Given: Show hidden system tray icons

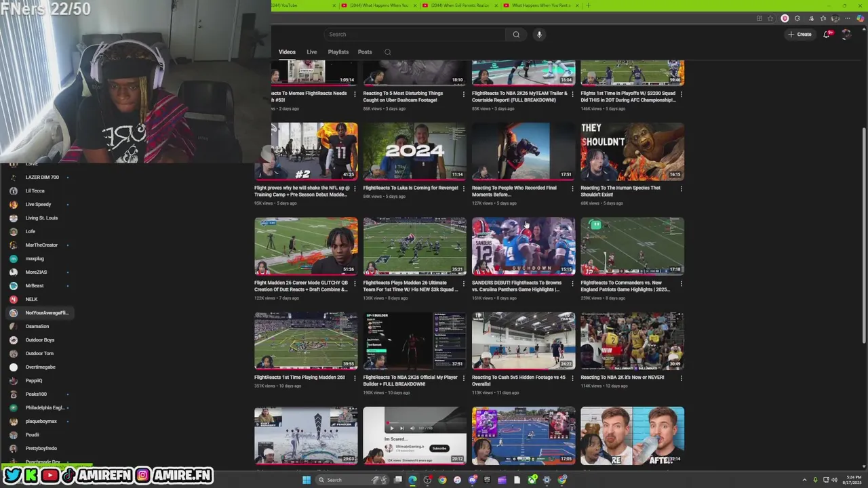Looking at the screenshot, I should coord(805,480).
